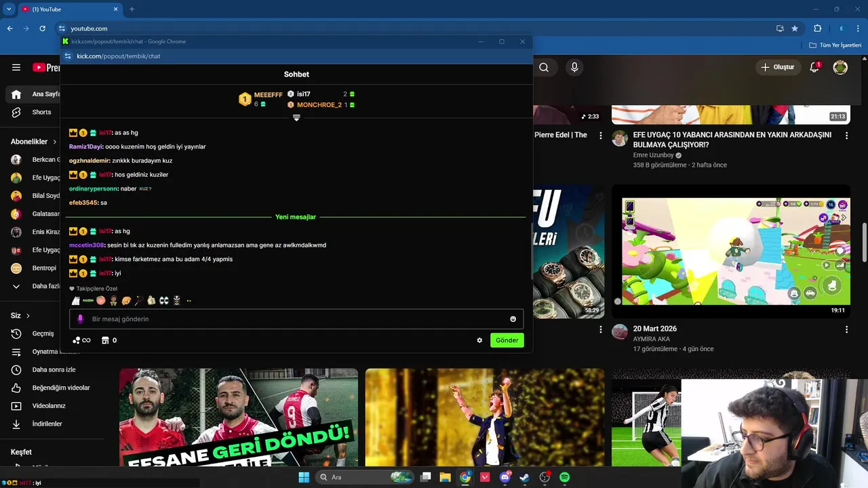Screen dimensions: 868x488
Task: Open the Chrome tab search dropdown
Action: tap(9, 9)
